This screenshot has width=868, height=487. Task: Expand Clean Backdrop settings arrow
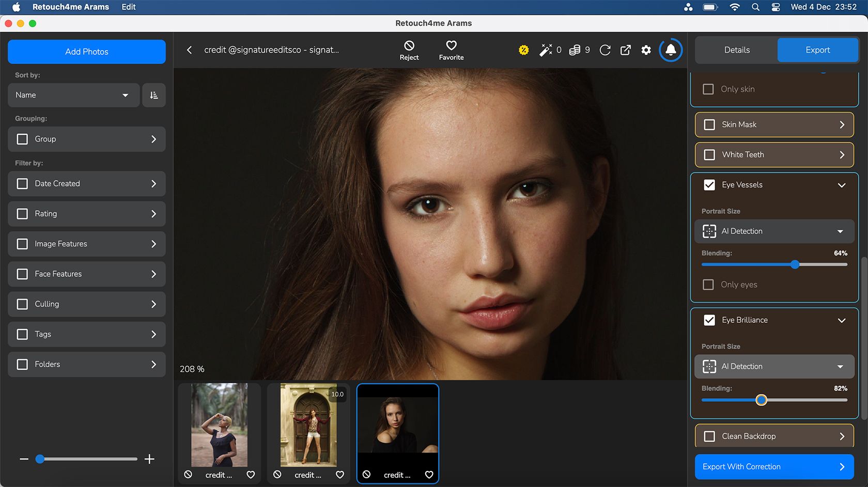[x=842, y=436]
